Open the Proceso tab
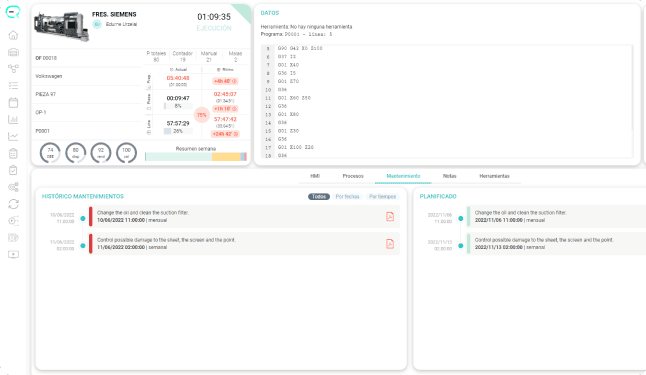 [353, 176]
